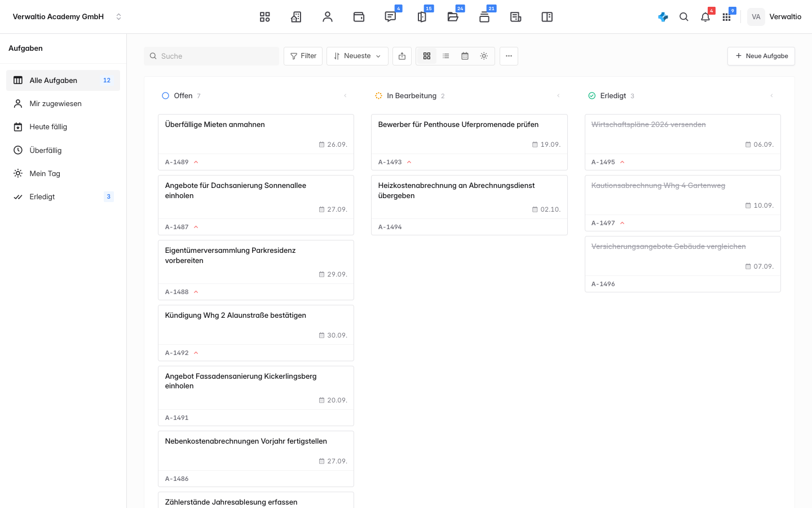Open the folder icon with badge 24

tap(453, 17)
